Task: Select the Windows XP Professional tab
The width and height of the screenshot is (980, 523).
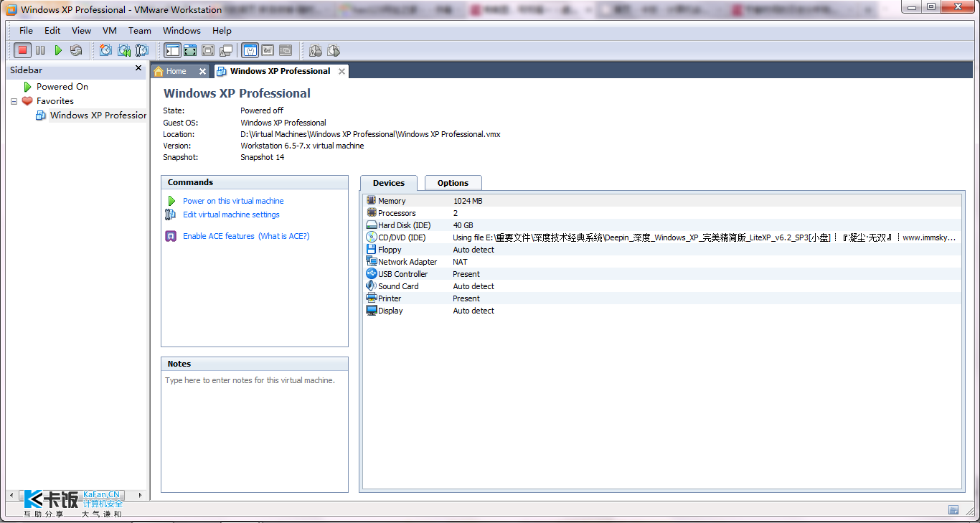Action: click(280, 71)
